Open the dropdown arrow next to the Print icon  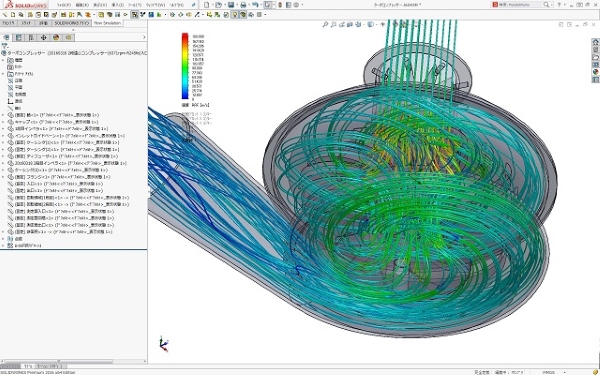pos(249,5)
